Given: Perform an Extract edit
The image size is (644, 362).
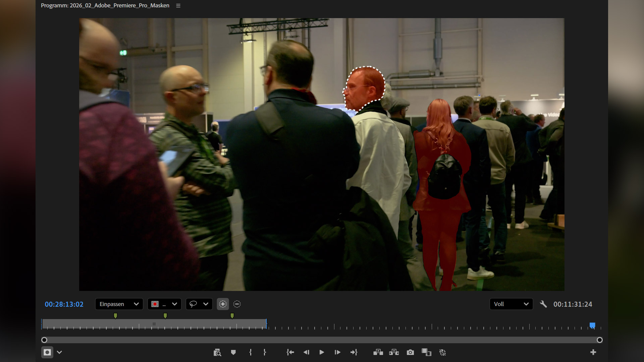Looking at the screenshot, I should click(x=394, y=352).
